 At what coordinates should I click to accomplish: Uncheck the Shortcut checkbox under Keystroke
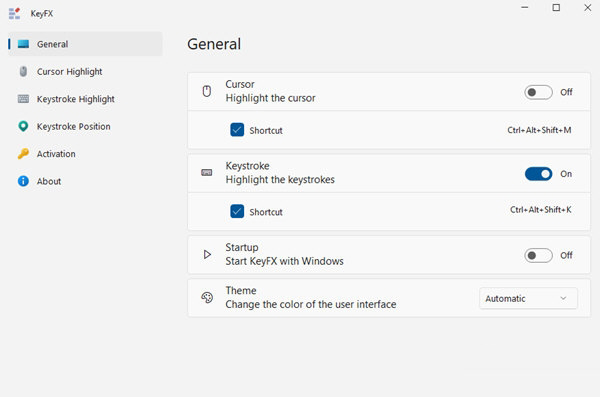(237, 211)
